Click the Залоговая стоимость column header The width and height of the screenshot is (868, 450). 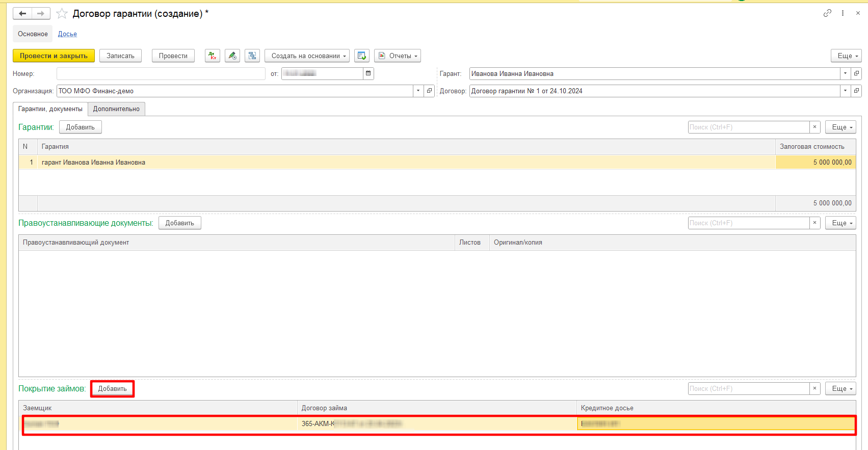[816, 146]
